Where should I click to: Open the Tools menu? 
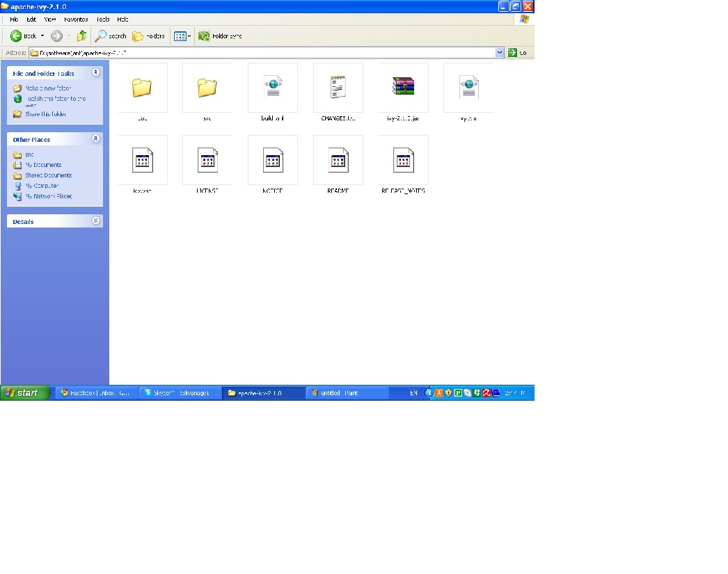103,19
